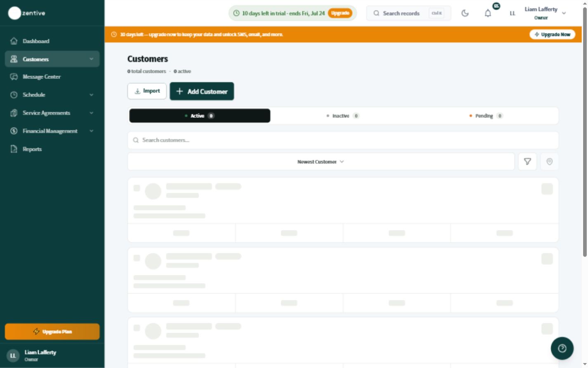Expand the Financial Management chevron

point(91,131)
